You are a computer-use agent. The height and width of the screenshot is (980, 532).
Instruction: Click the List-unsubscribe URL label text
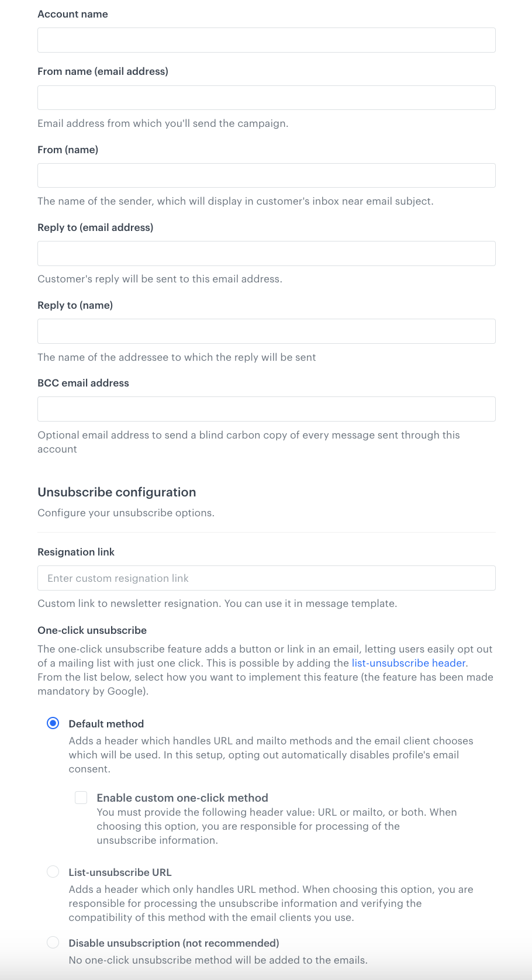(x=120, y=872)
